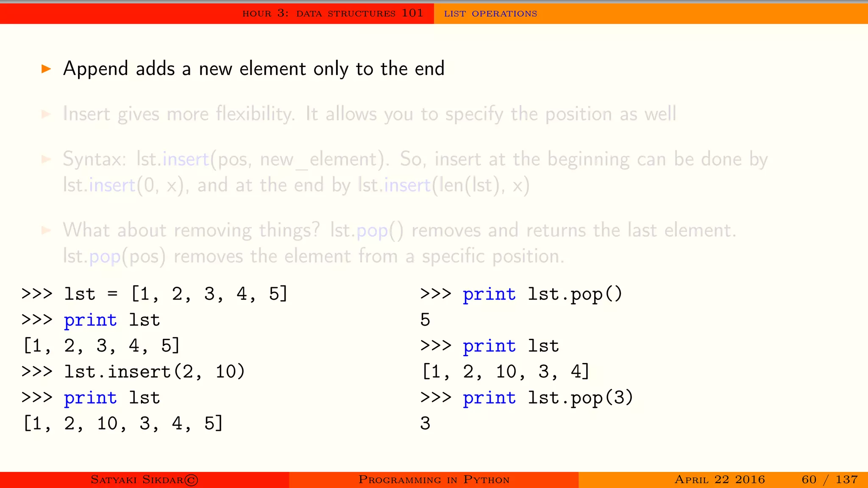Click page counter '60 / 137'
The height and width of the screenshot is (488, 868).
coord(829,480)
